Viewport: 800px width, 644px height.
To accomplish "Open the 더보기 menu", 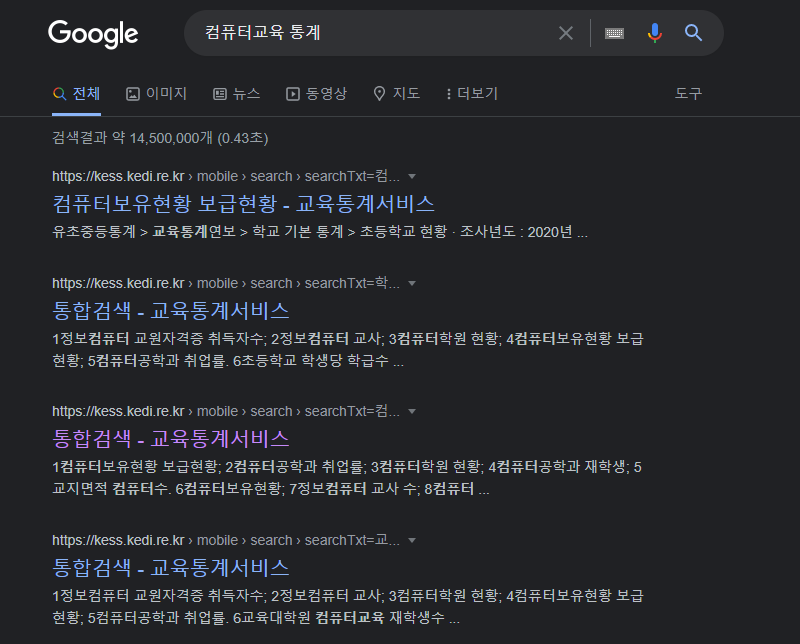I will [x=471, y=93].
